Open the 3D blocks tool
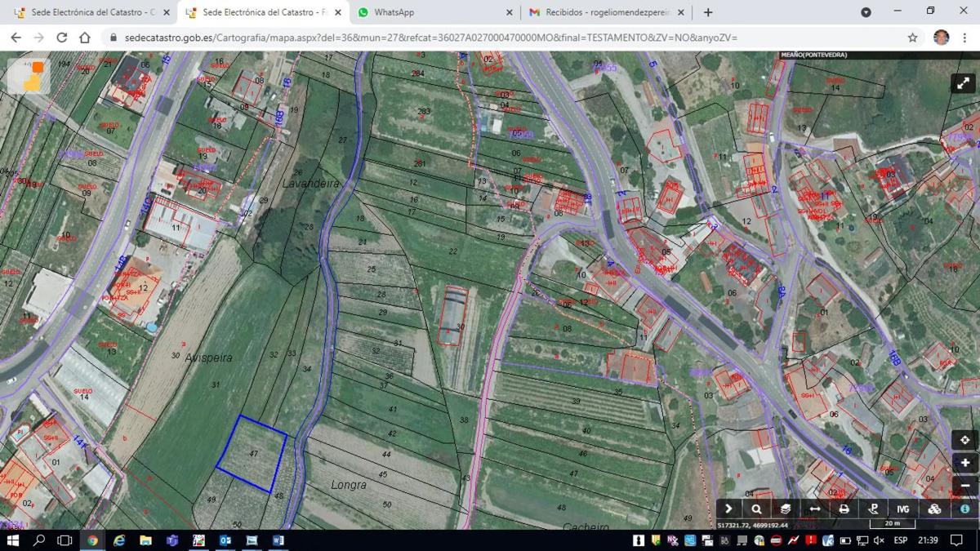Screen dimensions: 980x551 pos(934,509)
